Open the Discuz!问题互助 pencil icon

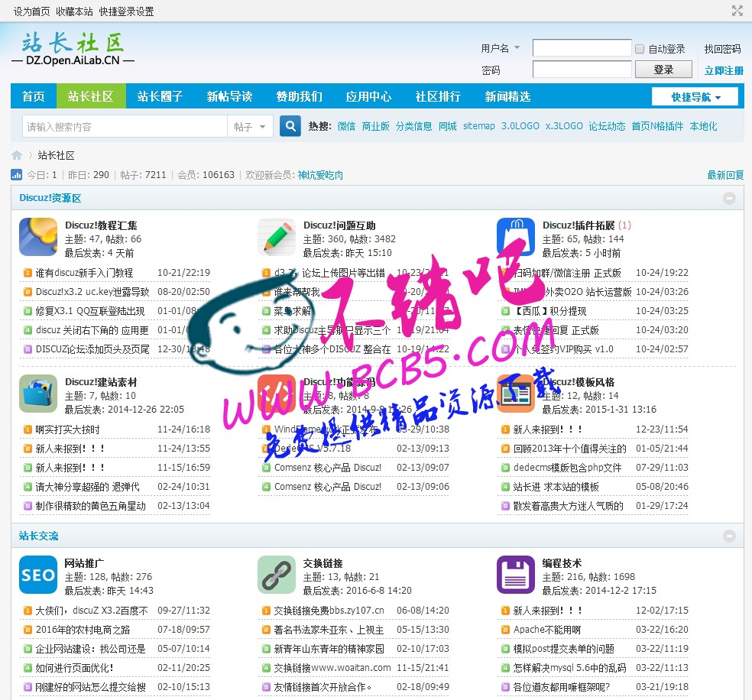(277, 237)
